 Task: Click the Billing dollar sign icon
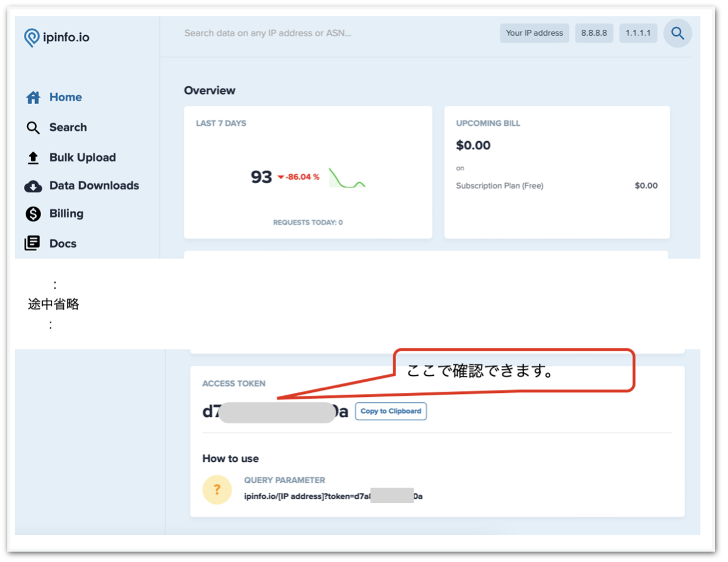point(33,214)
